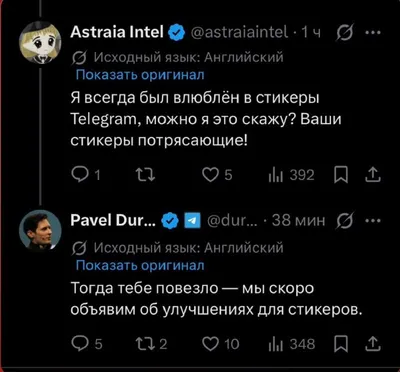This screenshot has width=400, height=372.
Task: Open more options for Pavel Durov's tweet
Action: [375, 220]
